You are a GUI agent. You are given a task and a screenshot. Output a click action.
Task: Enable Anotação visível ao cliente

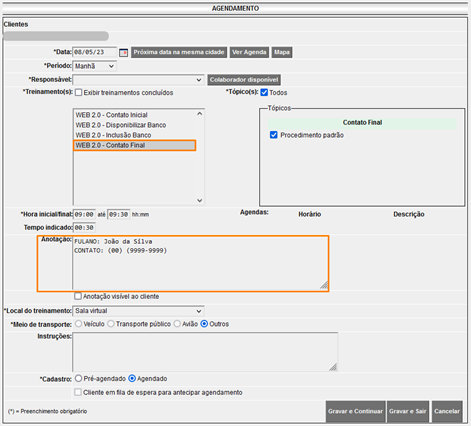[x=78, y=296]
